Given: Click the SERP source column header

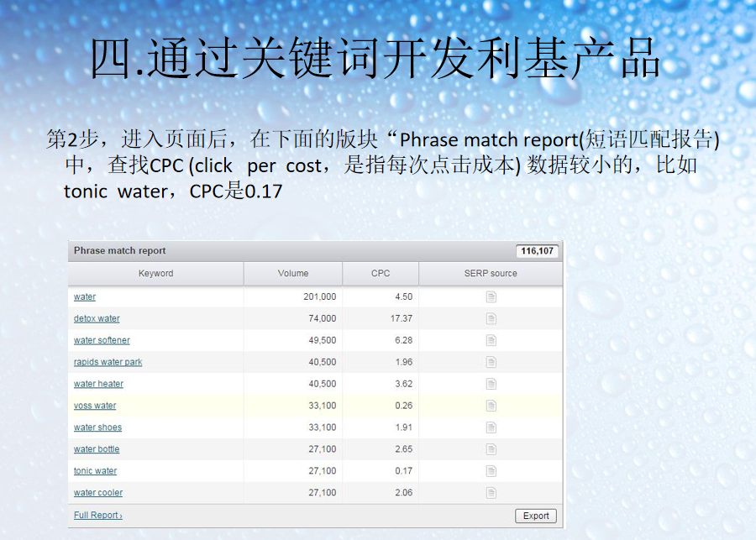Looking at the screenshot, I should (x=491, y=274).
